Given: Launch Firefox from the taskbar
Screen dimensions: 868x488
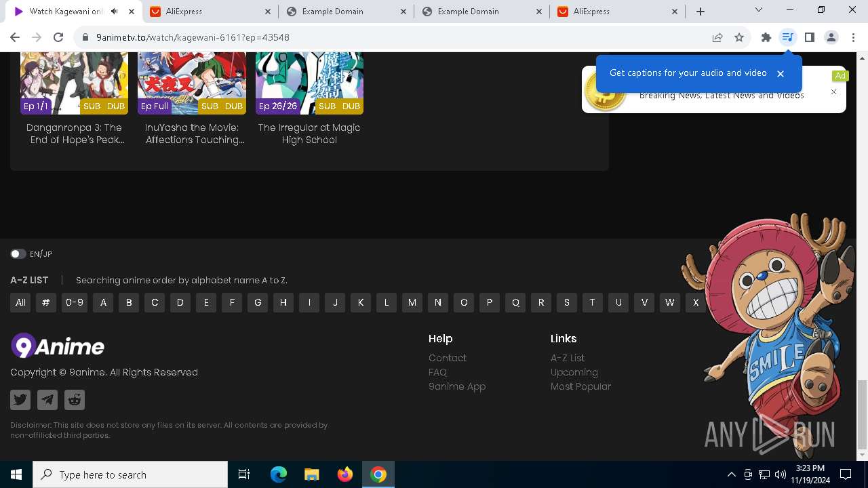Looking at the screenshot, I should point(344,474).
